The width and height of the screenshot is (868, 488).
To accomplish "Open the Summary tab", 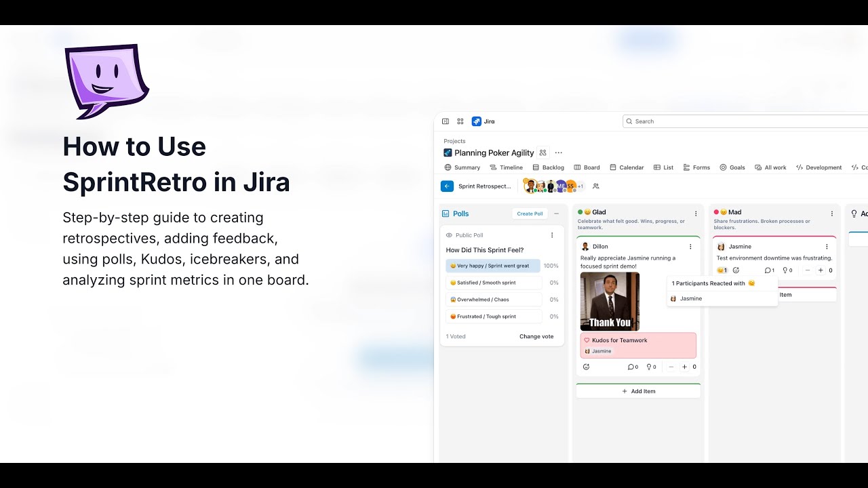I will coord(462,167).
